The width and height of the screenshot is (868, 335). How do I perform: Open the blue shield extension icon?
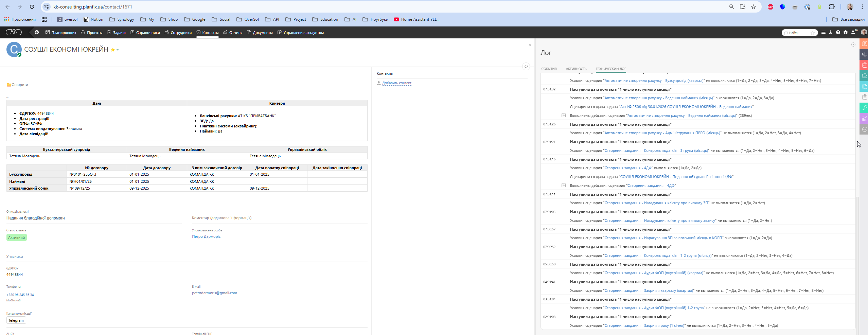(783, 7)
